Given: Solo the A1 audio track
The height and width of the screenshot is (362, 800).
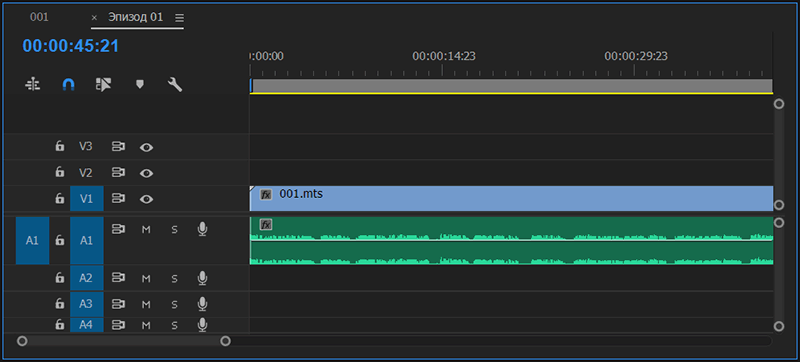Looking at the screenshot, I should coord(174,230).
